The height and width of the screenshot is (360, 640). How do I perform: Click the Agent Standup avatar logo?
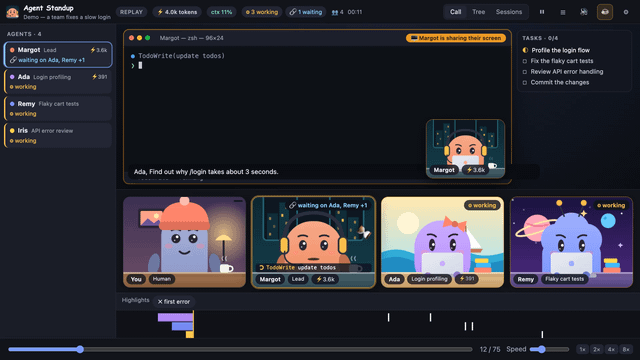[x=13, y=12]
